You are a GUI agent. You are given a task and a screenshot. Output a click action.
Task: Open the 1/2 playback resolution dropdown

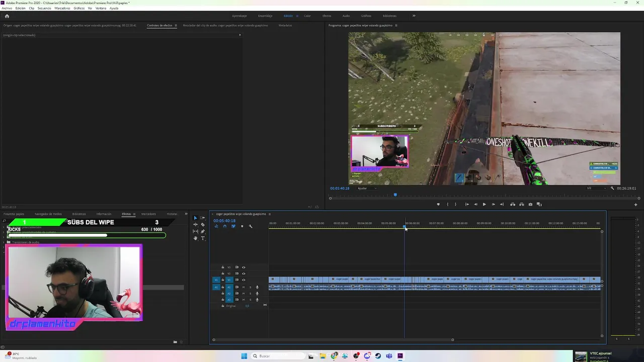click(595, 188)
